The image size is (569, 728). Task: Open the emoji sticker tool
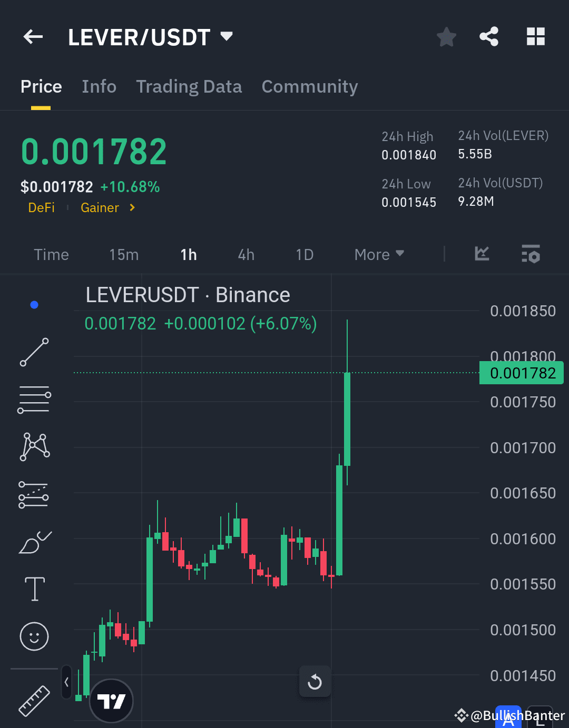coord(34,636)
